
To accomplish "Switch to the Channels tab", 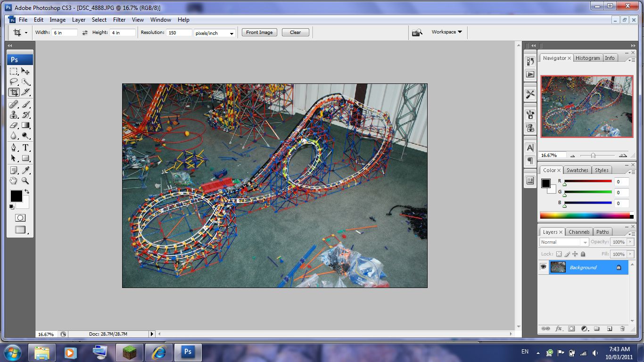I will (579, 232).
